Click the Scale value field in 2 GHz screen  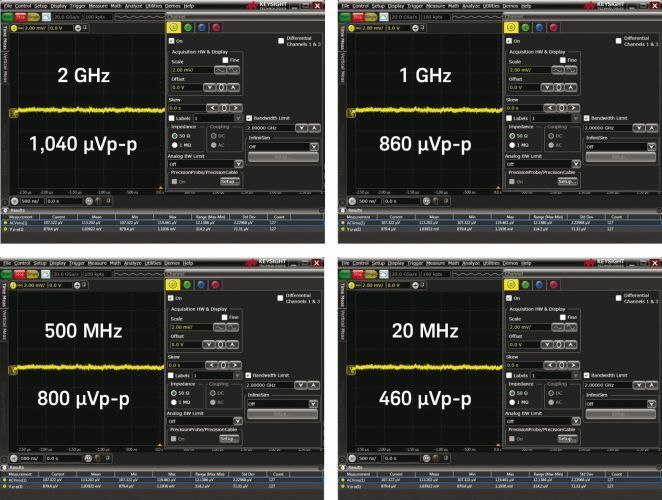pos(192,70)
